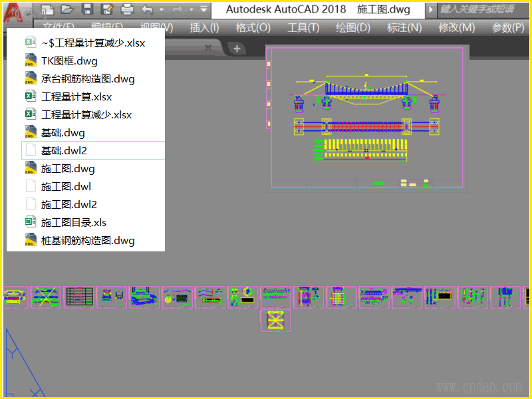This screenshot has width=532, height=399.
Task: Open the quick access toolbar customize dropdown
Action: (x=203, y=9)
